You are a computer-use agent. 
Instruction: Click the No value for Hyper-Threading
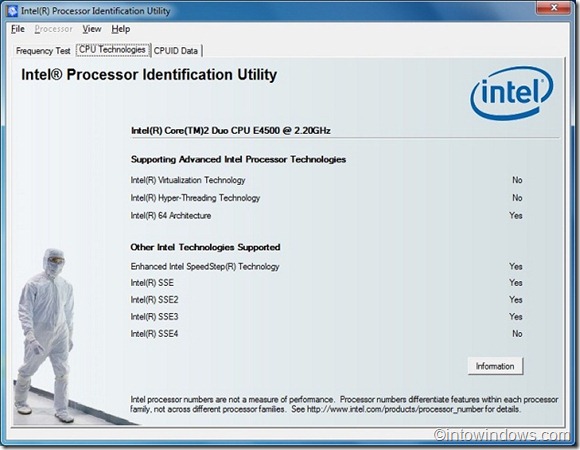(517, 198)
